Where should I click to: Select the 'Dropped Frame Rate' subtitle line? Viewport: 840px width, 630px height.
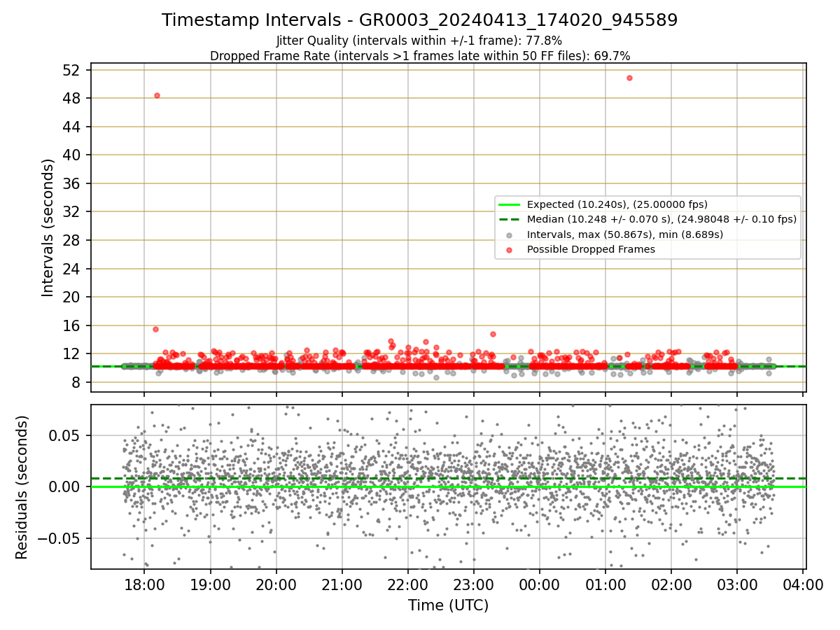420,55
